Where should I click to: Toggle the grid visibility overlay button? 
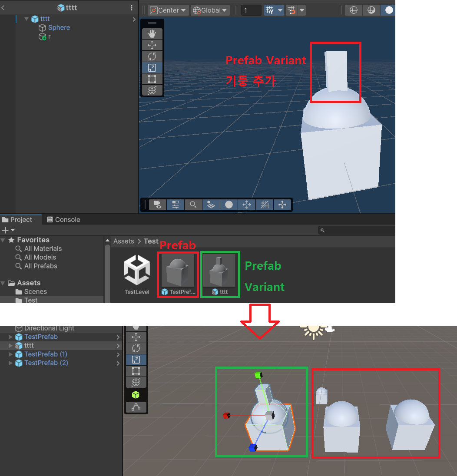click(265, 205)
